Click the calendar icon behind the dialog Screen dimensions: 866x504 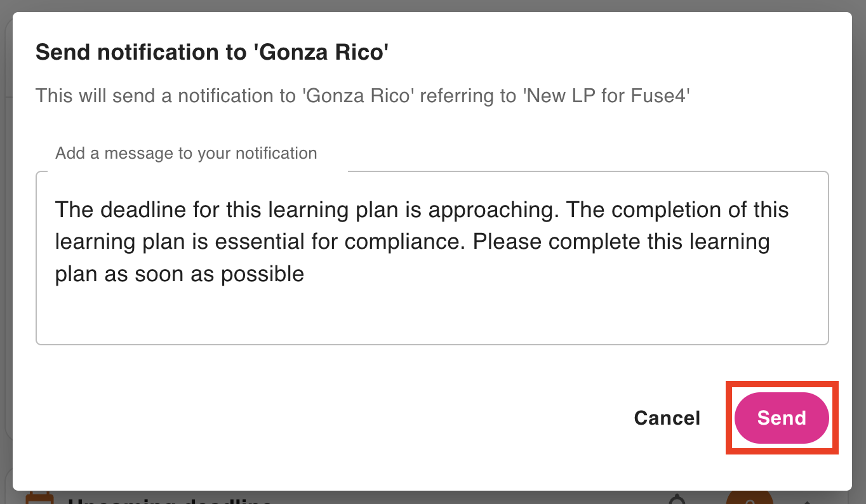point(38,498)
